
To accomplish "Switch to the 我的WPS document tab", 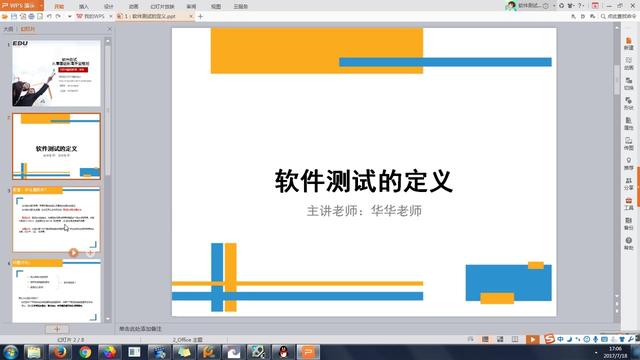I will [x=91, y=16].
